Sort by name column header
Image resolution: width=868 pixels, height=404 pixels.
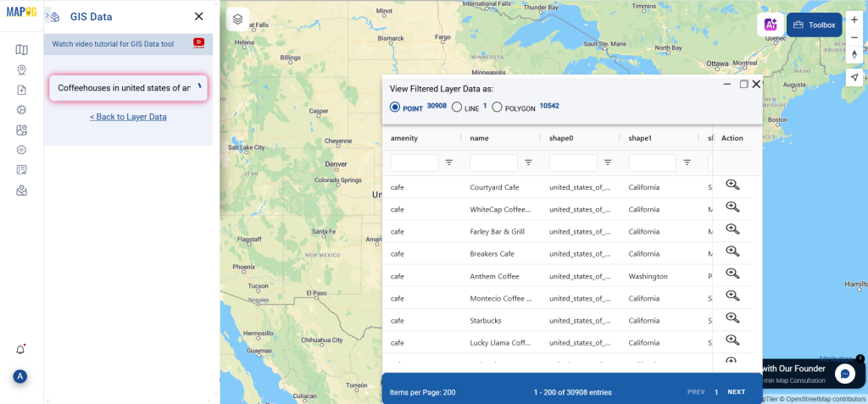[x=480, y=138]
